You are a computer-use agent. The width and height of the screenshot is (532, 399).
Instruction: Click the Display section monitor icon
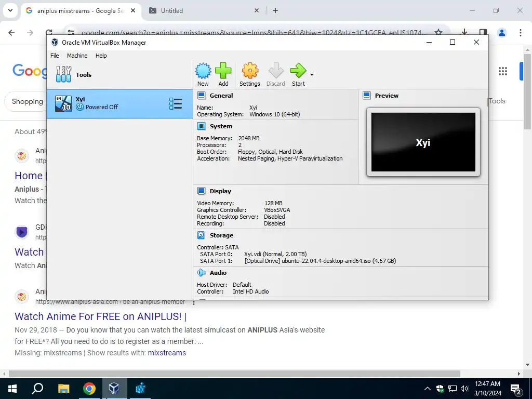coord(201,191)
